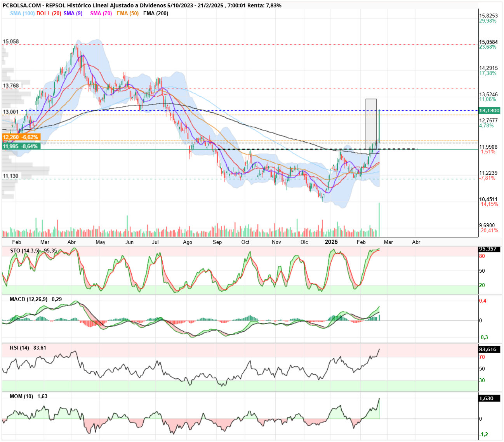Click the May month label
Viewport: 504px width, 442px height.
tap(100, 242)
